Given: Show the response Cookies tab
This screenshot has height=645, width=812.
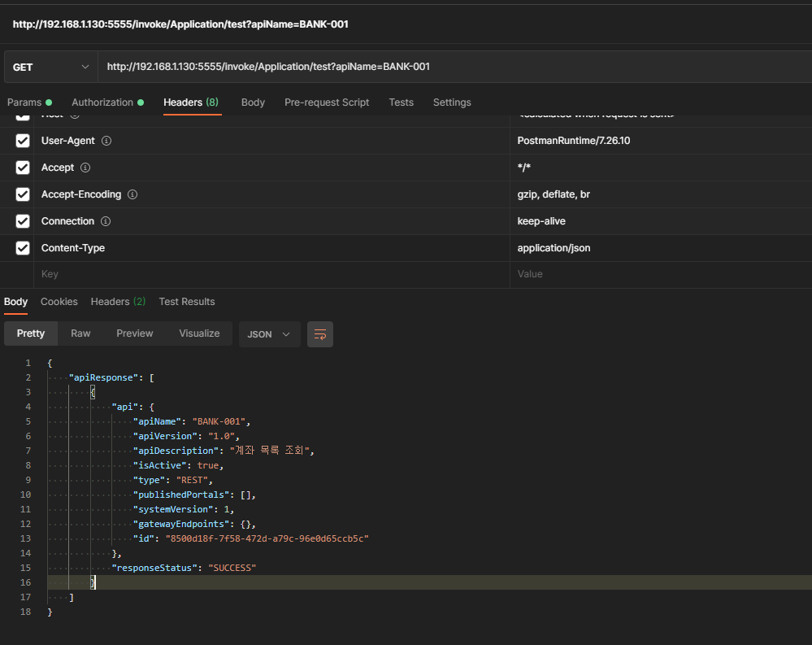Looking at the screenshot, I should (59, 302).
